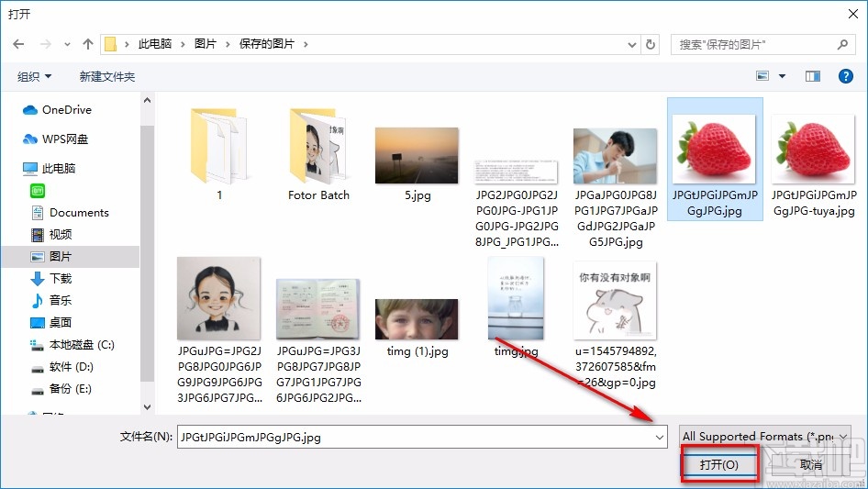Click sidebar scrollbar down arrow
The height and width of the screenshot is (489, 868).
tap(147, 407)
